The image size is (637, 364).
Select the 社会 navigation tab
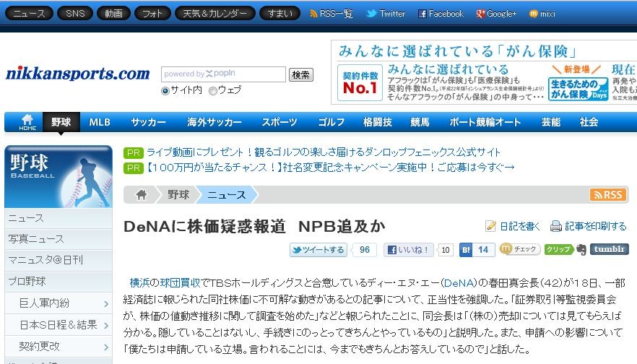point(589,122)
